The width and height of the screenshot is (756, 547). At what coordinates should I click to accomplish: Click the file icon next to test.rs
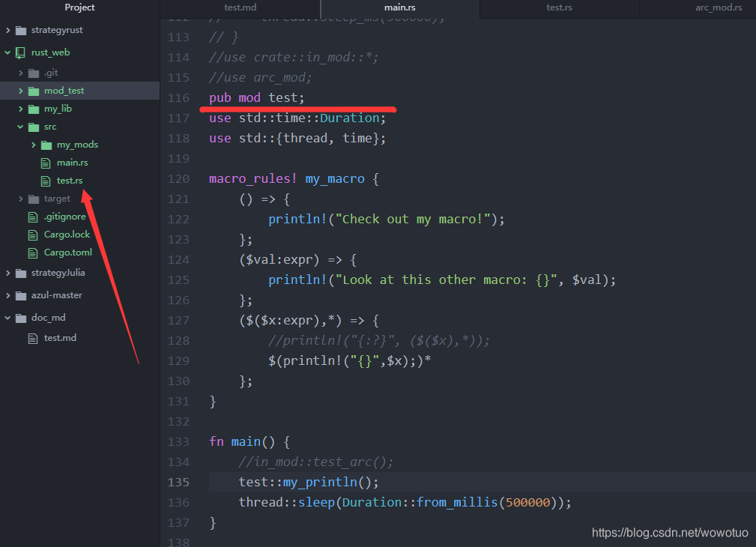[46, 180]
